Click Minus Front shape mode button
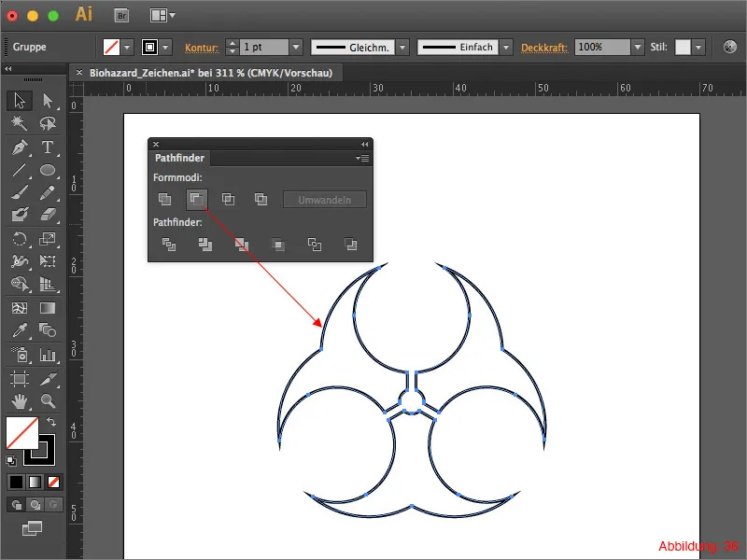The image size is (747, 560). (x=196, y=199)
